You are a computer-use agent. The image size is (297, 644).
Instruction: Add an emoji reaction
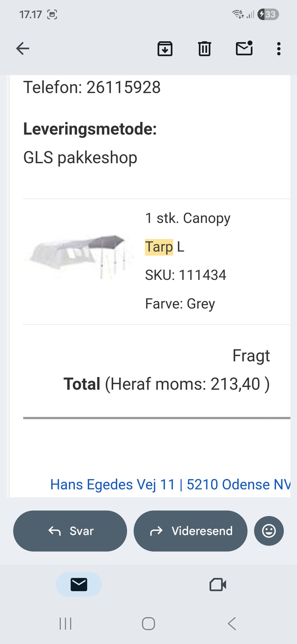tap(269, 531)
